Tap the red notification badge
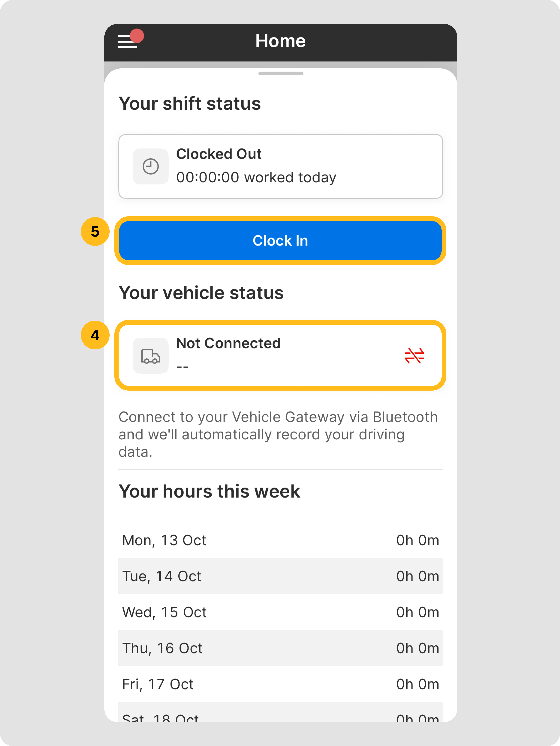 (137, 36)
